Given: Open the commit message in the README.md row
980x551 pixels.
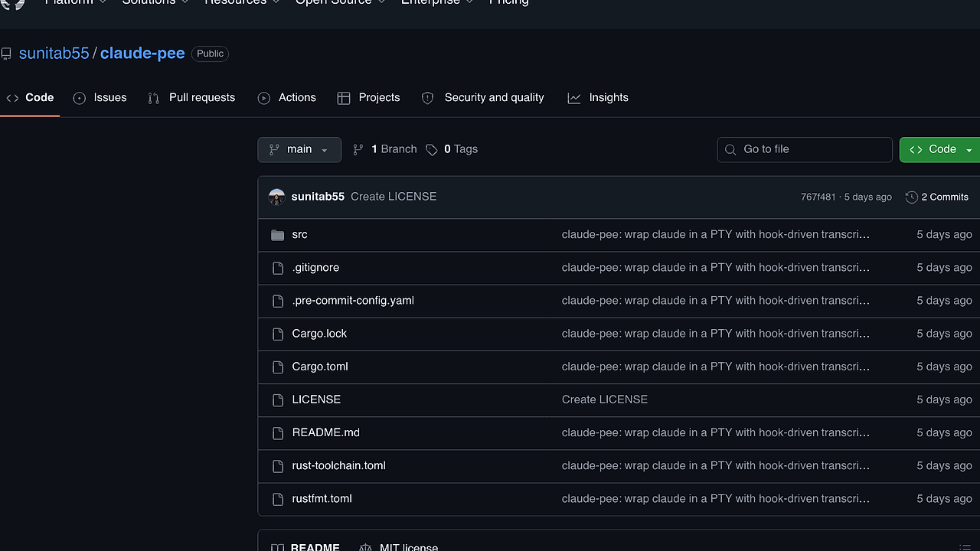Looking at the screenshot, I should coord(716,432).
